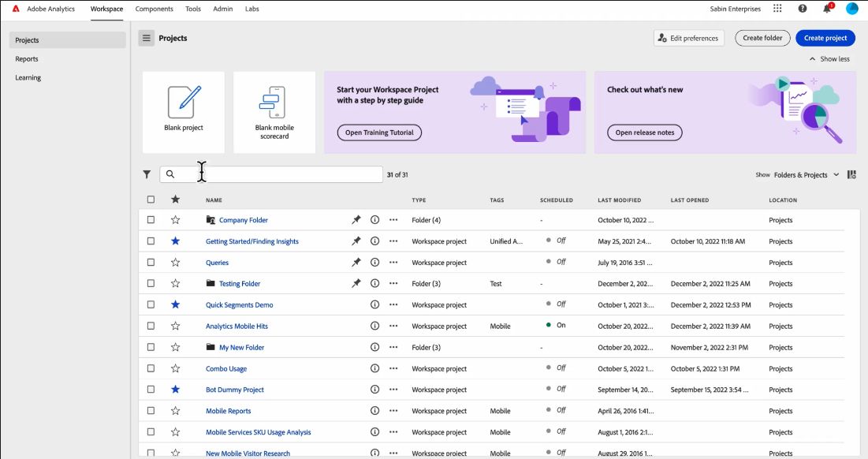Favorite Mobile Reports by clicking its star
The height and width of the screenshot is (459, 868).
175,410
